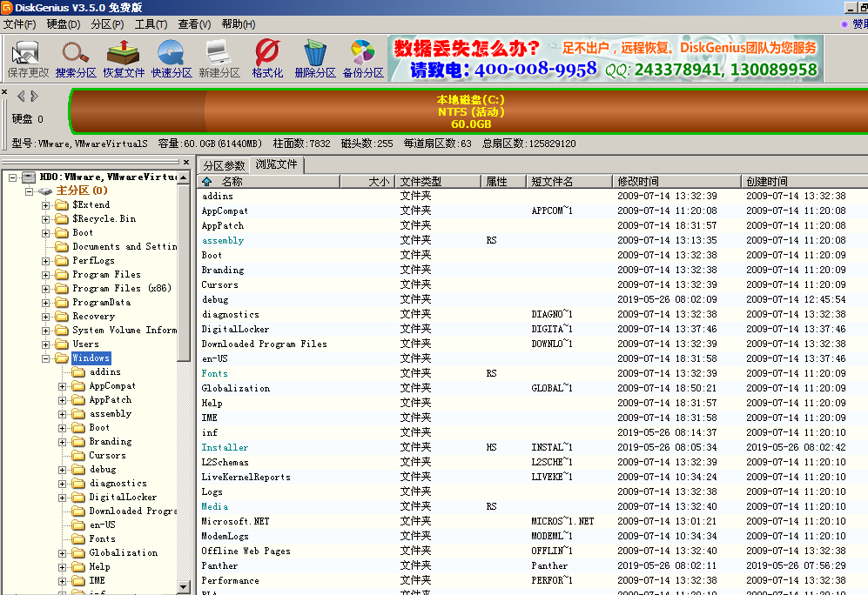Switch to the 分区参数 partition parameters tab
Viewport: 868px width, 595px height.
pos(224,165)
